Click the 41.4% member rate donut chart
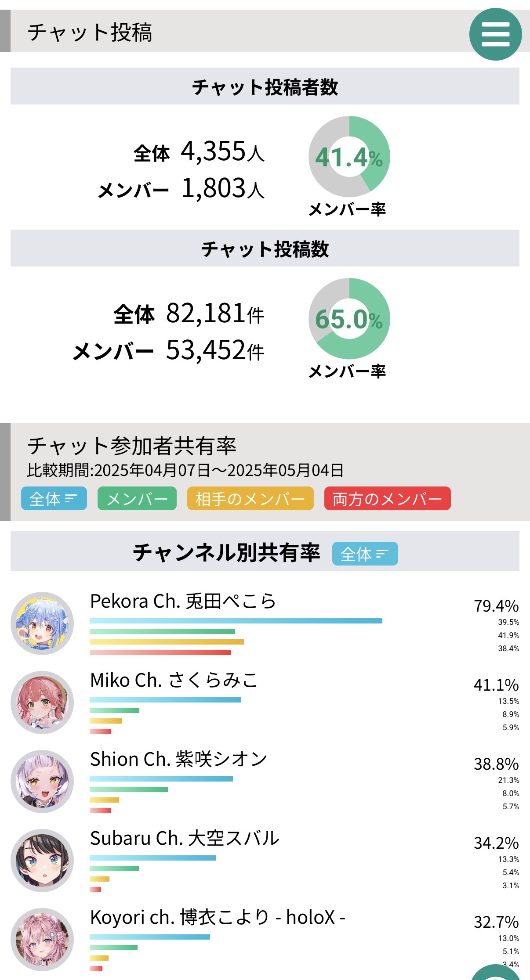Screen dimensions: 530x980 (x=349, y=157)
